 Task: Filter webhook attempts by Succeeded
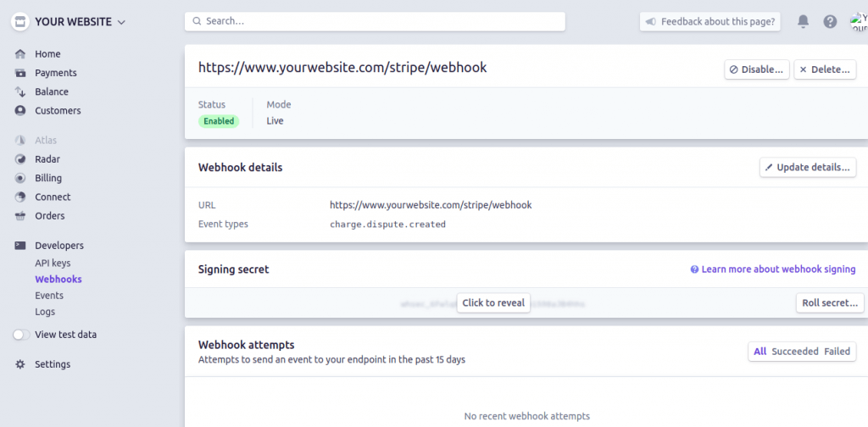[795, 352]
